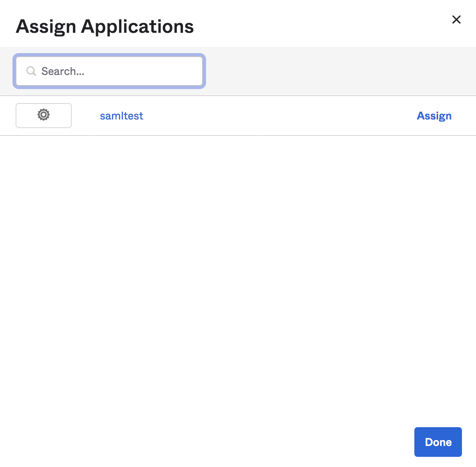This screenshot has height=467, width=476.
Task: Click the gear icon beside samltest
Action: pos(44,115)
